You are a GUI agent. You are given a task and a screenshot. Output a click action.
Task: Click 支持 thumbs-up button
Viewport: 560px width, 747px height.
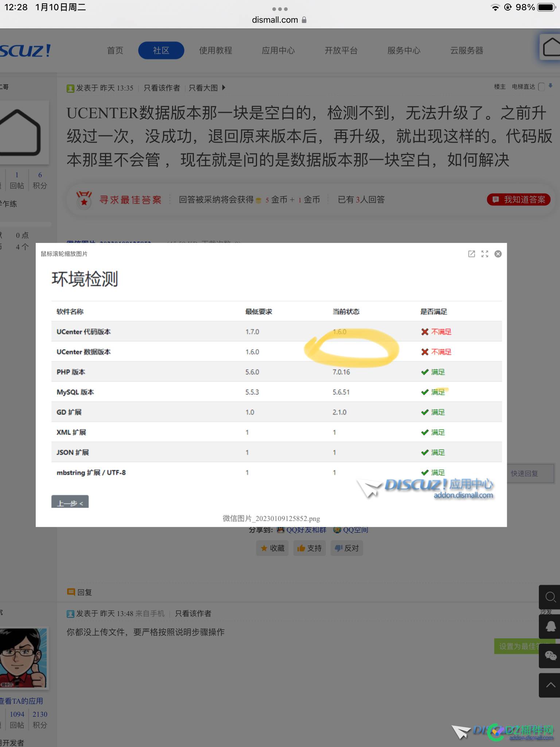click(309, 548)
